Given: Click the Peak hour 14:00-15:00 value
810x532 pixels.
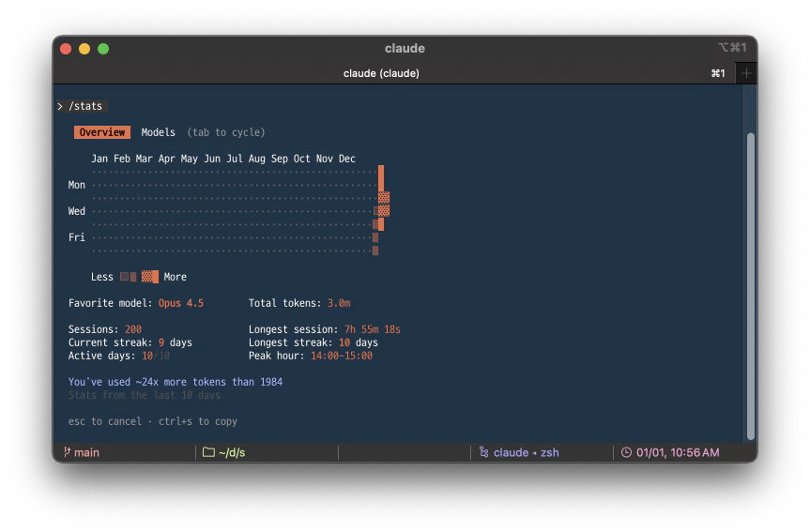Looking at the screenshot, I should click(342, 356).
